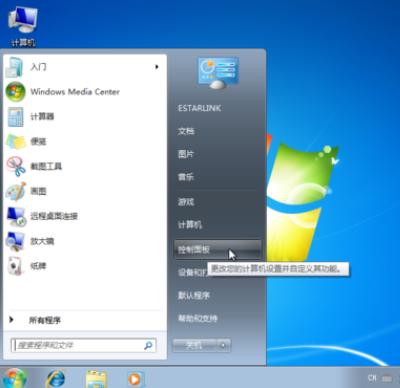Open the 计算机 desktop icon
This screenshot has height=388, width=400.
(23, 26)
